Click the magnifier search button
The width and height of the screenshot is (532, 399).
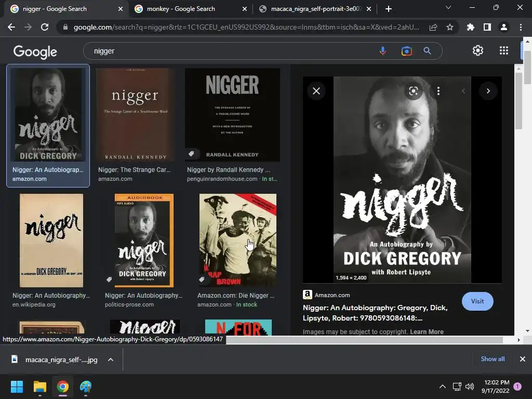428,51
